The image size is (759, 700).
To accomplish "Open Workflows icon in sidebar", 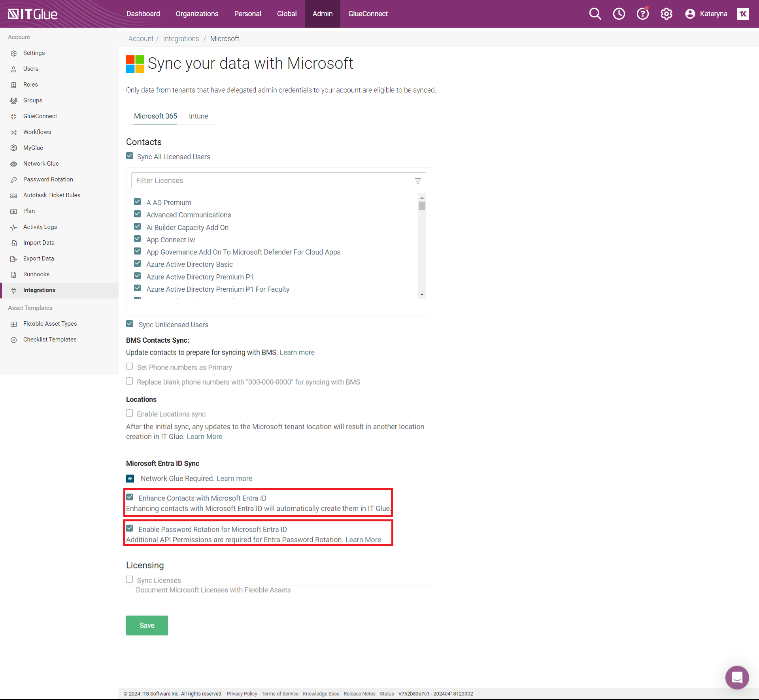I will click(x=14, y=132).
